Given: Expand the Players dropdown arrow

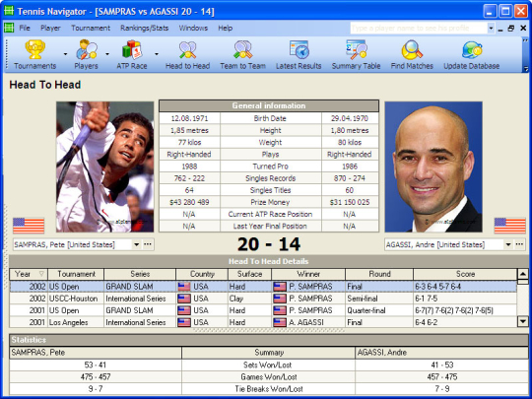Looking at the screenshot, I should click(107, 54).
